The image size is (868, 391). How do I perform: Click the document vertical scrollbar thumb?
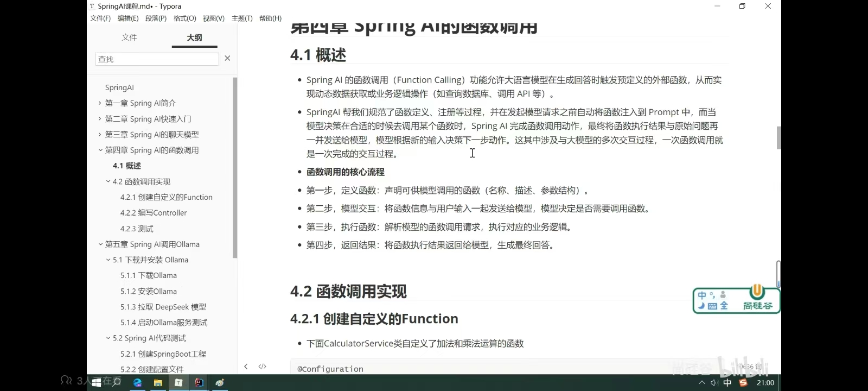(x=778, y=138)
